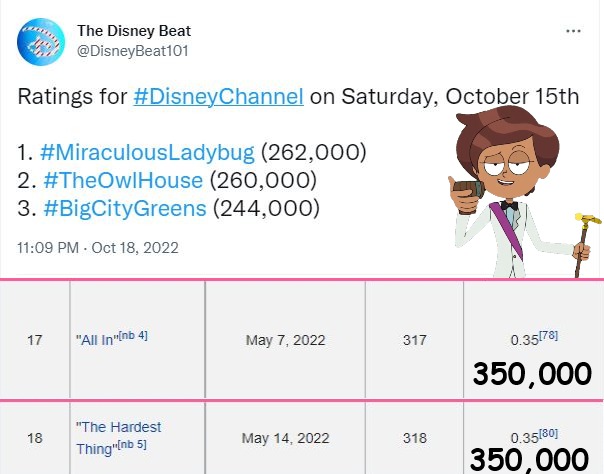Image resolution: width=604 pixels, height=474 pixels.
Task: Select the production code 317 cell
Action: [x=414, y=340]
